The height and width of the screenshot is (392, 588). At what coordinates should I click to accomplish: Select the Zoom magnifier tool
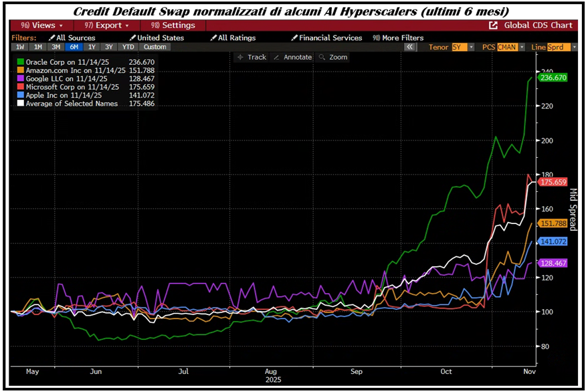tap(333, 58)
